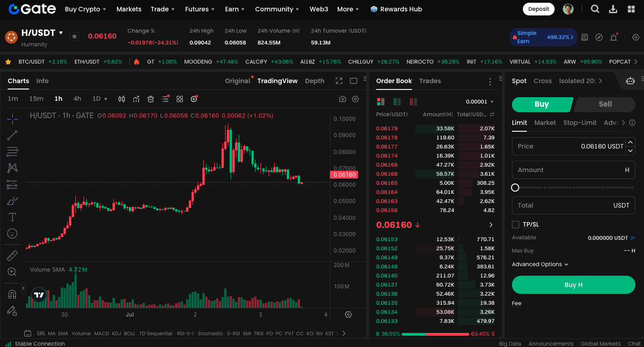Expand the Advanced Options section
This screenshot has width=644, height=347.
(540, 264)
